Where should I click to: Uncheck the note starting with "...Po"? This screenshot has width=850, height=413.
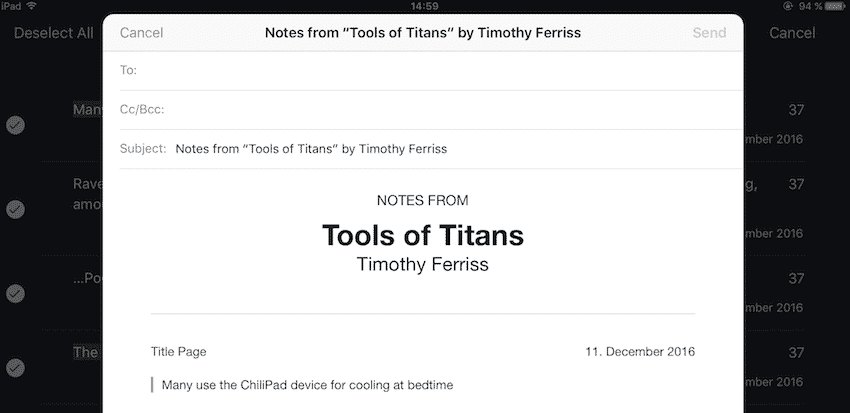15,293
